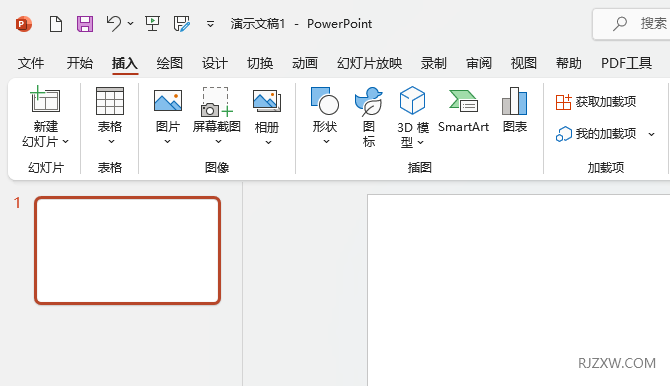The image size is (670, 386).
Task: Switch to the 开始 tab
Action: (79, 63)
